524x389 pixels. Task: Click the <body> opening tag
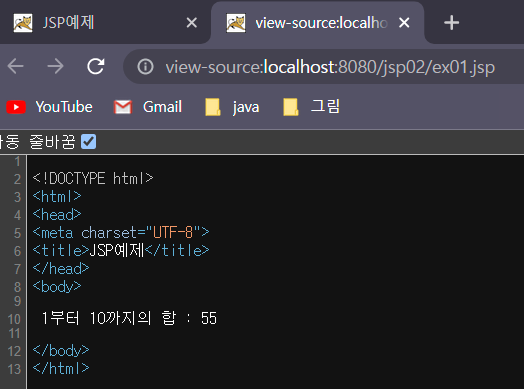pyautogui.click(x=57, y=286)
